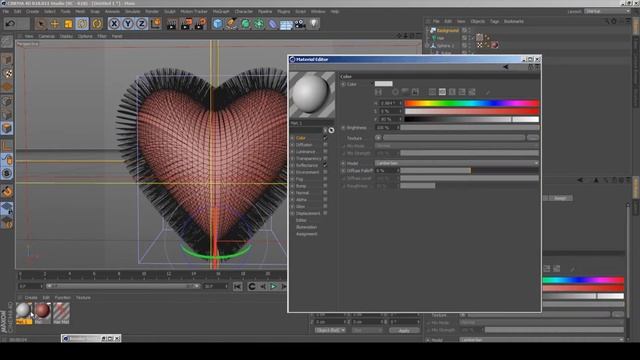This screenshot has height=360, width=640.
Task: Open the Character menu
Action: click(x=244, y=11)
